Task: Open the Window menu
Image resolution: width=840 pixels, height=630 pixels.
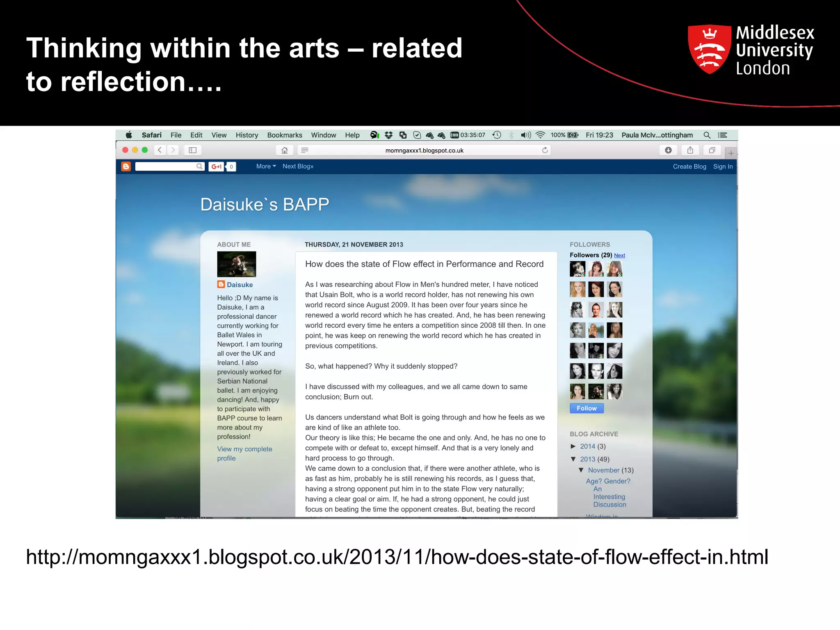Action: tap(323, 135)
